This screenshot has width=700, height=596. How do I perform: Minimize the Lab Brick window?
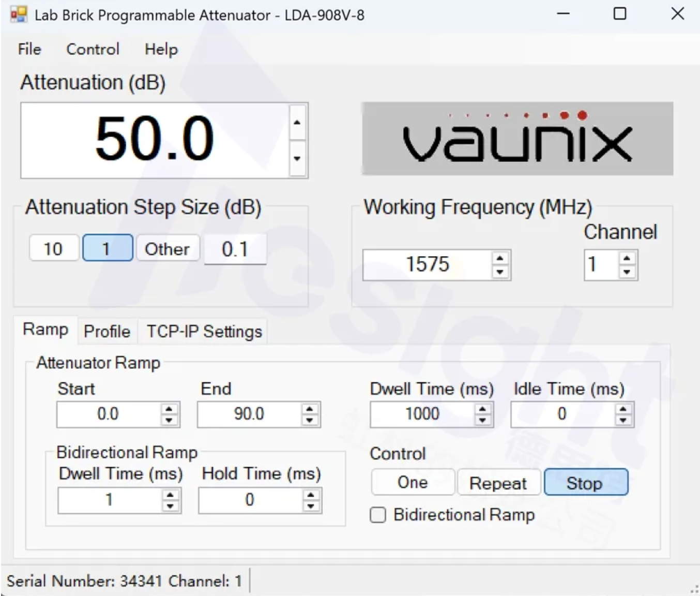(564, 14)
